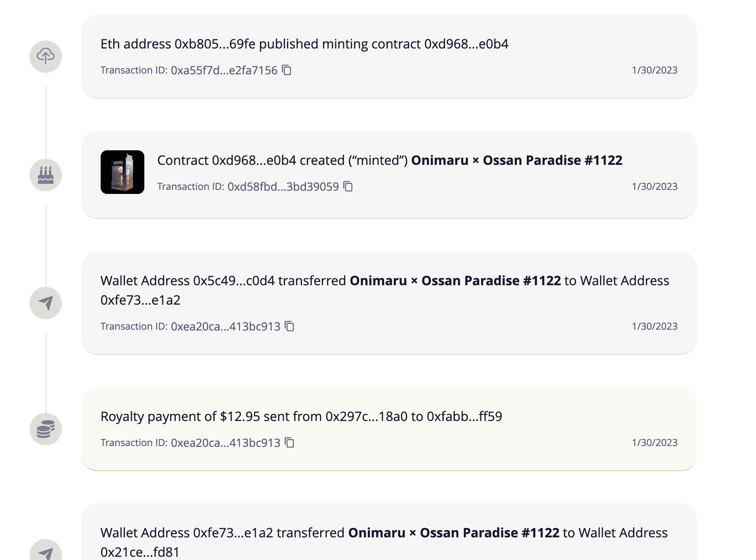
Task: Open transfer transaction link 0xea20ca...413bc913
Action: click(x=226, y=326)
